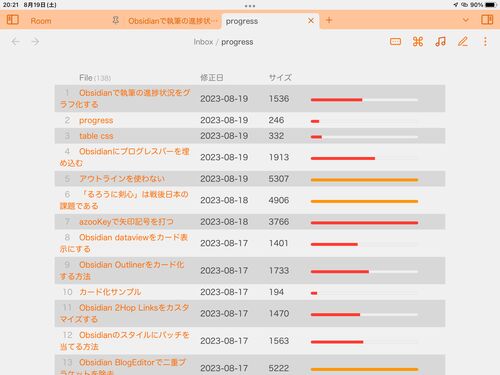This screenshot has width=500, height=375.
Task: Click orange progress bar for size 5307
Action: [x=364, y=180]
